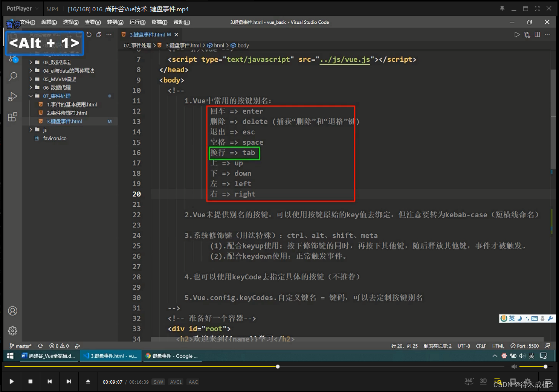Seek in the PotPlayer progress bar
The image size is (559, 392).
(254, 366)
